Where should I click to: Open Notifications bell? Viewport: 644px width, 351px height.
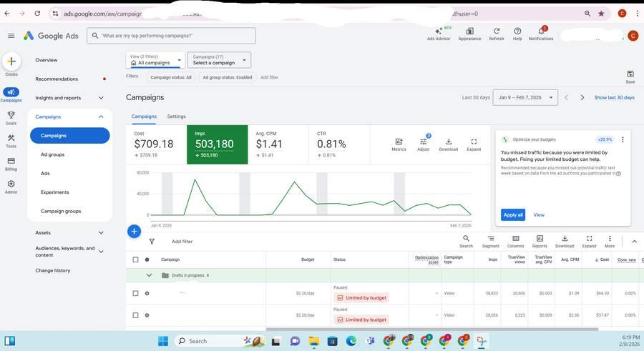(x=541, y=34)
